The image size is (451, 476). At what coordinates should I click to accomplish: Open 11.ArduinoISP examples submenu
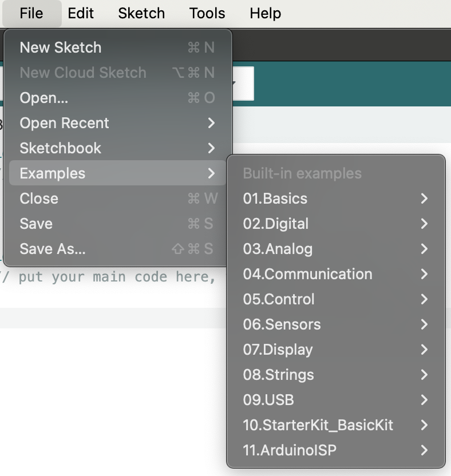[335, 450]
